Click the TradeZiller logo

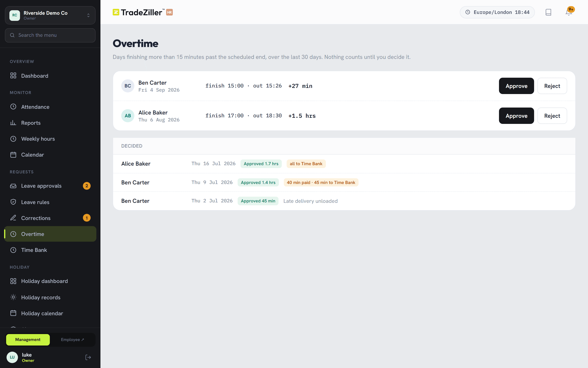coord(143,12)
